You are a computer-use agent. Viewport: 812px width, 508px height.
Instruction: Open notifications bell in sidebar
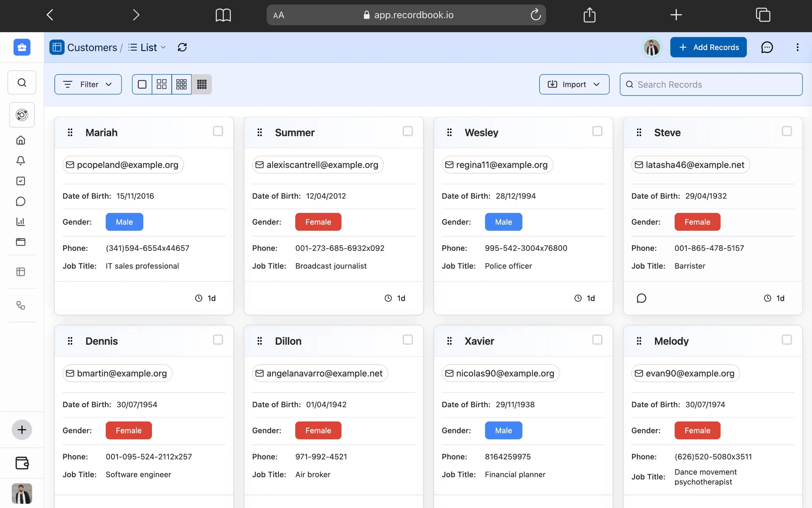coord(21,161)
